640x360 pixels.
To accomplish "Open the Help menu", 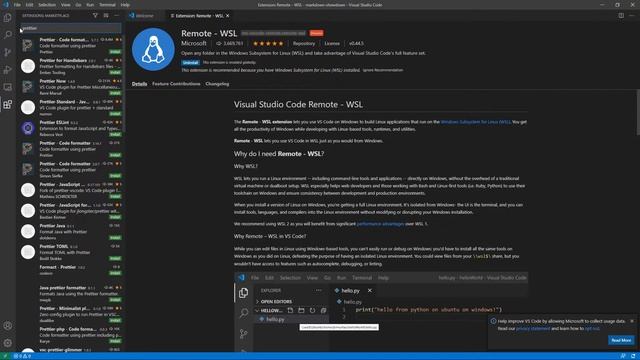I will tap(125, 5).
